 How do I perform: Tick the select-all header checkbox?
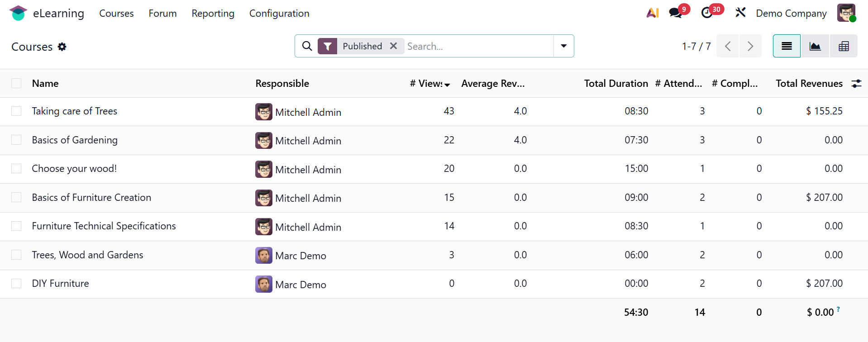coord(16,83)
